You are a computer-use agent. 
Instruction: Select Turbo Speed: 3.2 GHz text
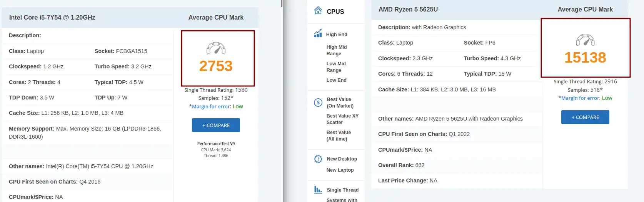point(123,66)
